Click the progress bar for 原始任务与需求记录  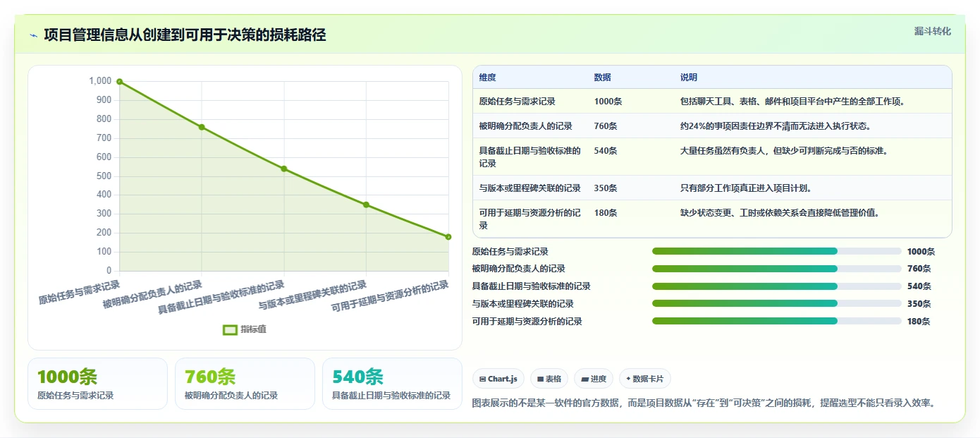(777, 251)
